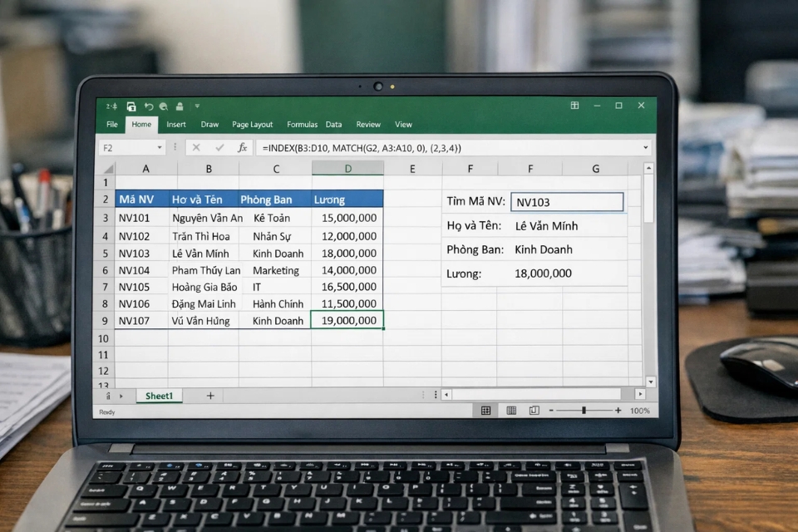
Task: Select the Page Break Preview icon in status bar
Action: click(x=533, y=409)
